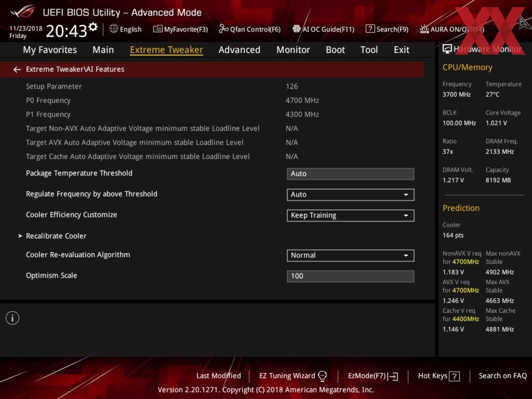This screenshot has width=532, height=399.
Task: Click Last Modified button
Action: pos(218,376)
